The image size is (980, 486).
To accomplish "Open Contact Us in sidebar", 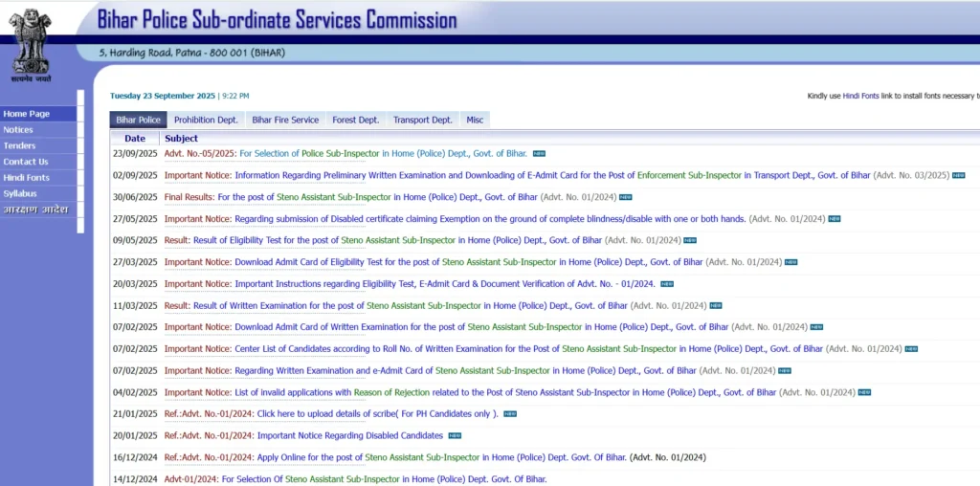I will tap(38, 162).
